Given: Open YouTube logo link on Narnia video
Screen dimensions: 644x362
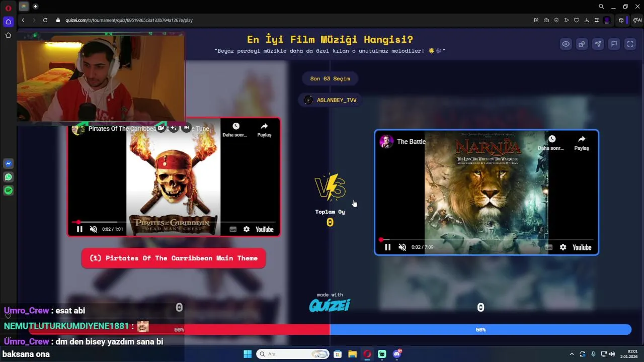Looking at the screenshot, I should click(x=582, y=247).
